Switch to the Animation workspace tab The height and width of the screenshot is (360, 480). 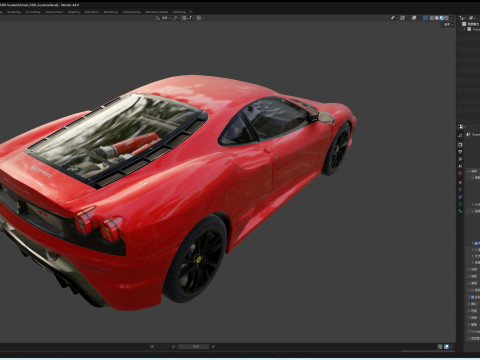pyautogui.click(x=92, y=12)
